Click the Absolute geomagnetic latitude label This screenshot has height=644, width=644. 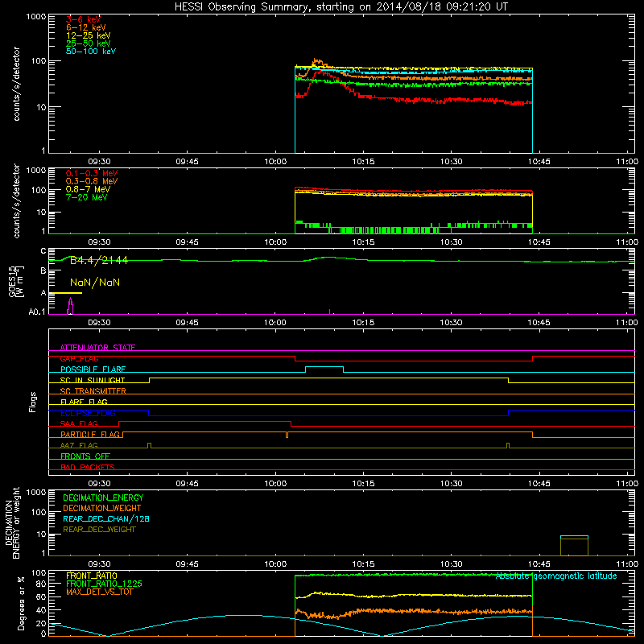click(x=556, y=576)
